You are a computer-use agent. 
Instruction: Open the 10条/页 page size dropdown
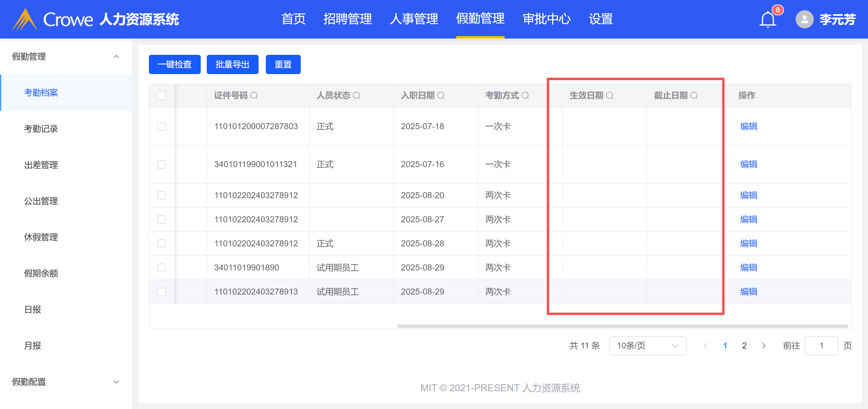(x=647, y=346)
